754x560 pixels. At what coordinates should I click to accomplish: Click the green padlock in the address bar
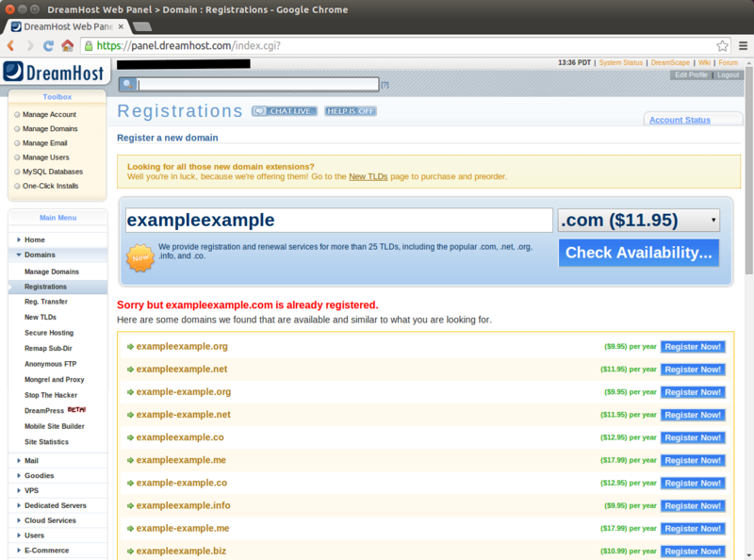[89, 45]
